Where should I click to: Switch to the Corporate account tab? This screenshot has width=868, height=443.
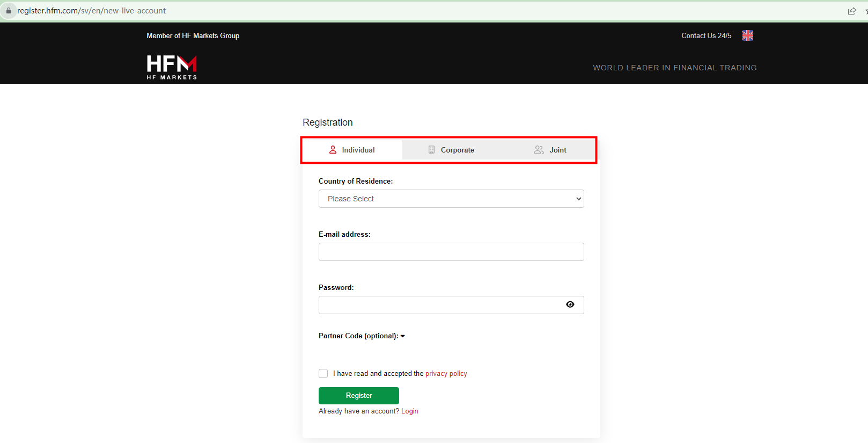coord(451,150)
